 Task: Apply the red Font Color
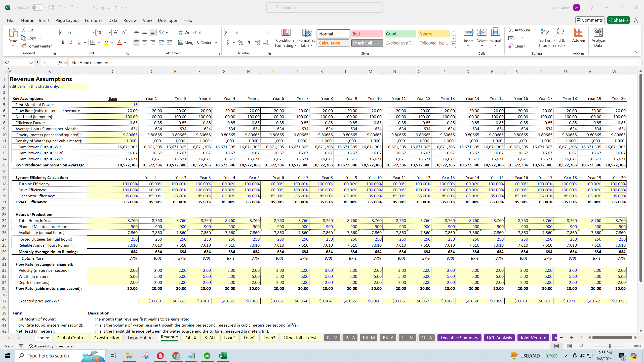(119, 42)
